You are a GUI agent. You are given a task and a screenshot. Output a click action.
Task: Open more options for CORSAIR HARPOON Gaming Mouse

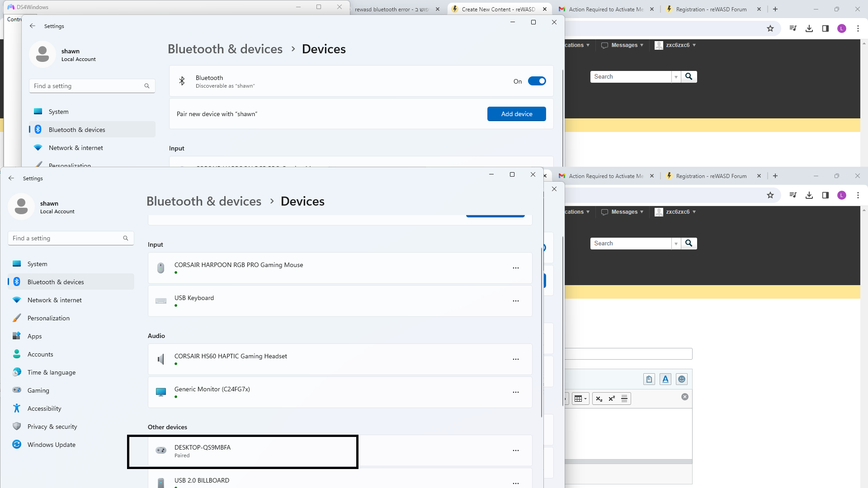516,268
